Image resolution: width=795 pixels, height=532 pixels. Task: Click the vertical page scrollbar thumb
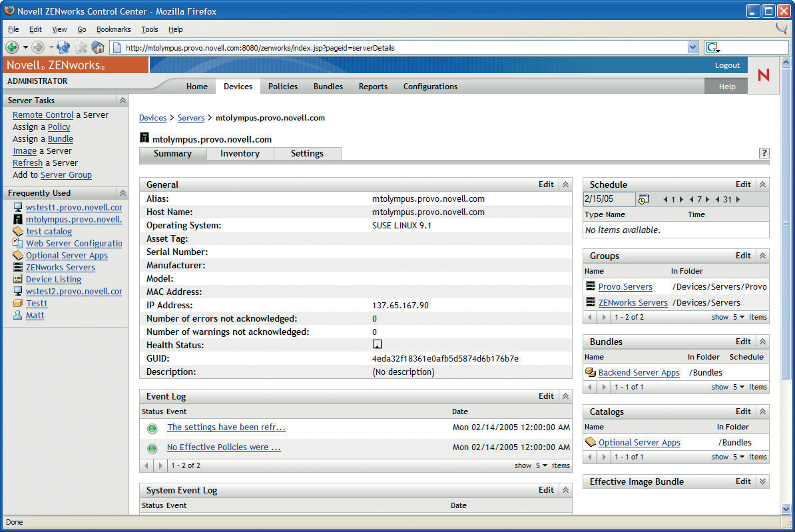(786, 224)
